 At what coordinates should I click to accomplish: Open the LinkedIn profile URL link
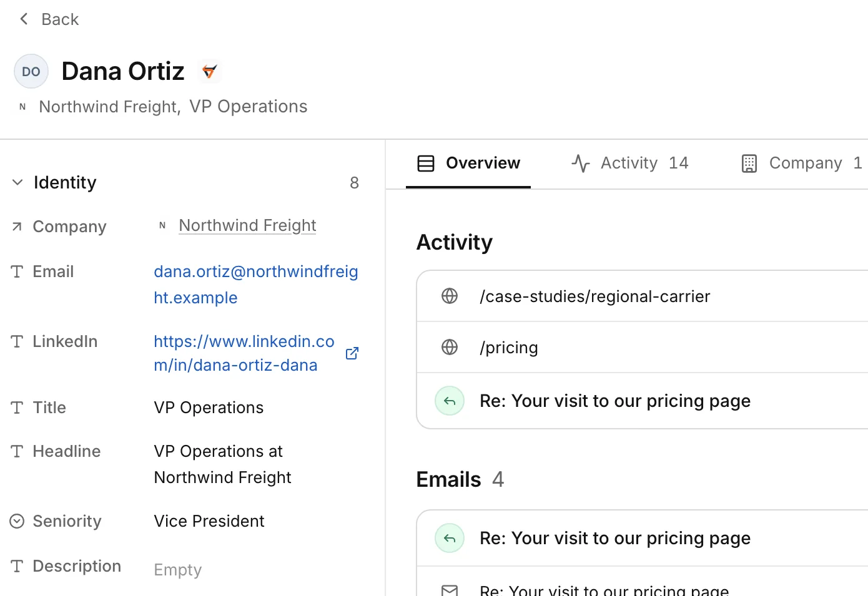click(x=244, y=353)
